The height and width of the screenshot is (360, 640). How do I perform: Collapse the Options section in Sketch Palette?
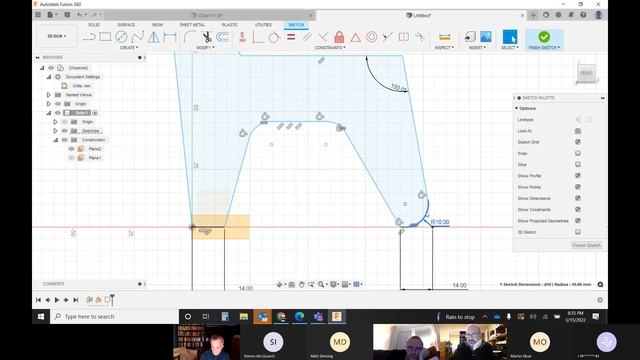(516, 109)
